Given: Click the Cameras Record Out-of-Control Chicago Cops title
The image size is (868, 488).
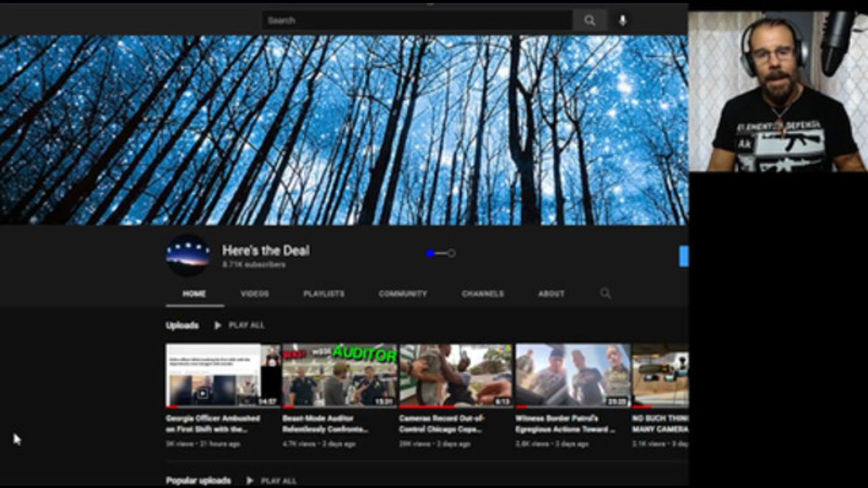Looking at the screenshot, I should [441, 424].
